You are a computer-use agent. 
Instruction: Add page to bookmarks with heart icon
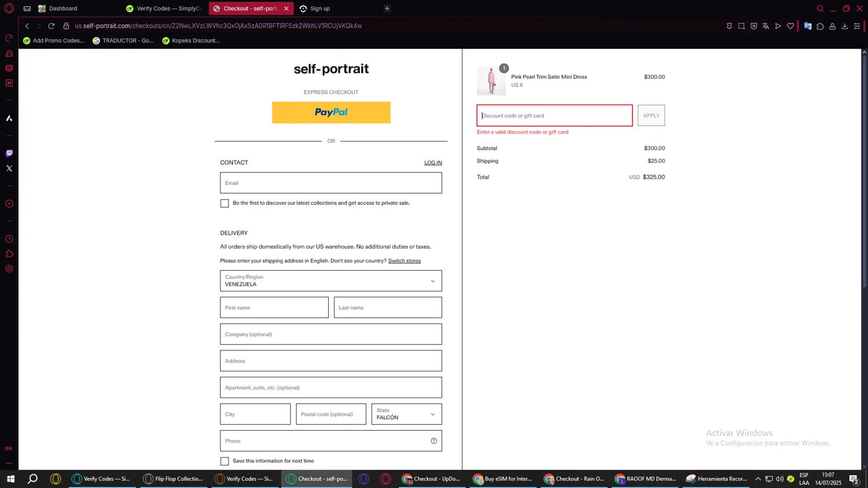pos(790,26)
